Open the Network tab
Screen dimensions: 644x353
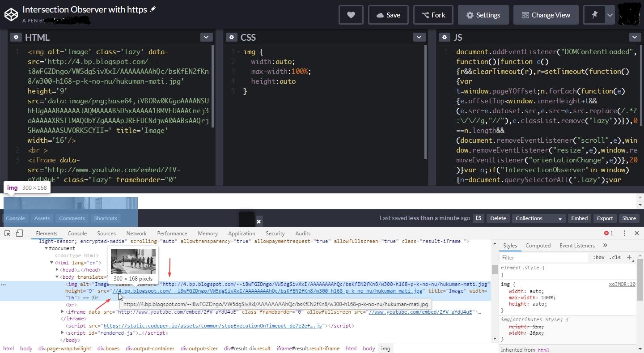pyautogui.click(x=136, y=234)
